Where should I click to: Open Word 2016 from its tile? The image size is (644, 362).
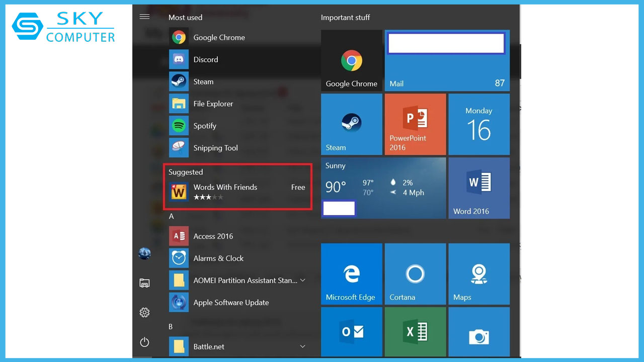[x=478, y=188]
